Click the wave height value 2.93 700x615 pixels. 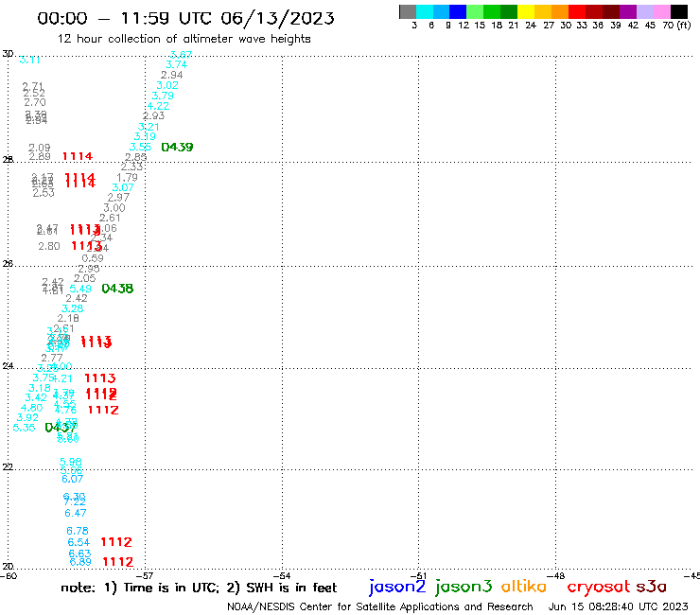153,115
